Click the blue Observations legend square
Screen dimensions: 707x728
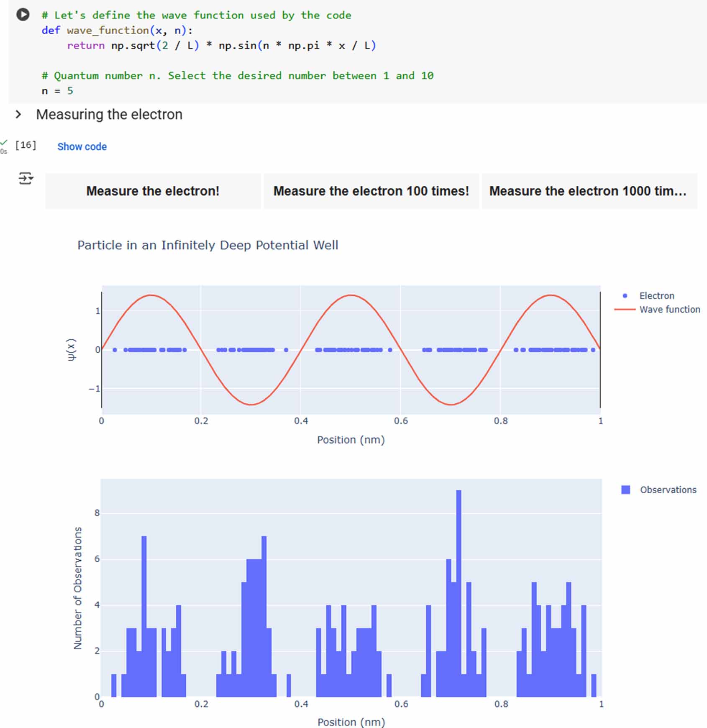tap(625, 490)
